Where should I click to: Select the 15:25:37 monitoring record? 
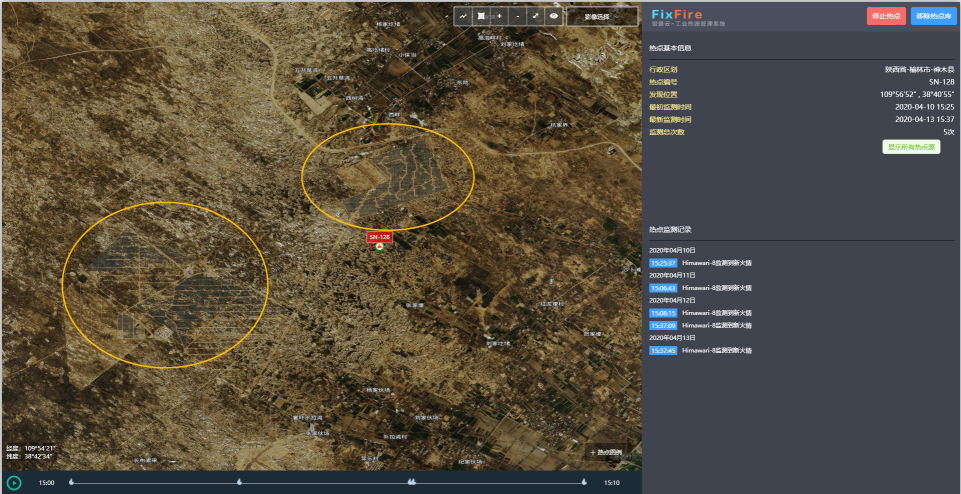pos(663,263)
